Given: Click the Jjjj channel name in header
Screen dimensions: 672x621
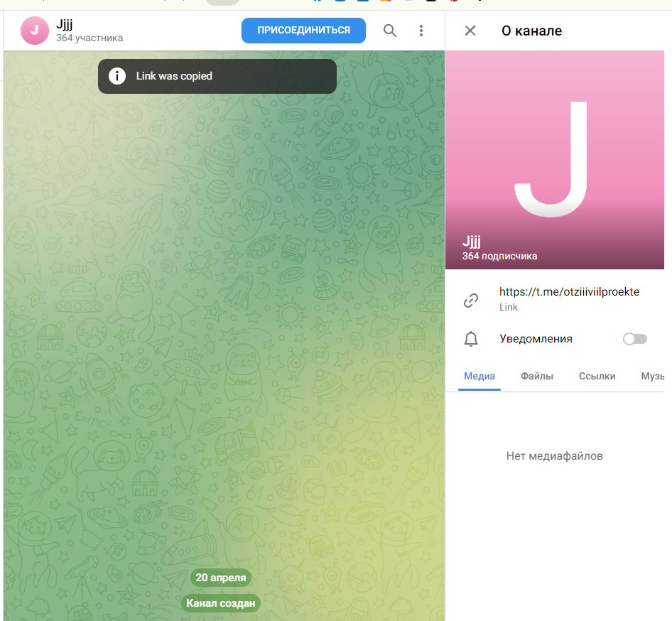Looking at the screenshot, I should (x=65, y=25).
